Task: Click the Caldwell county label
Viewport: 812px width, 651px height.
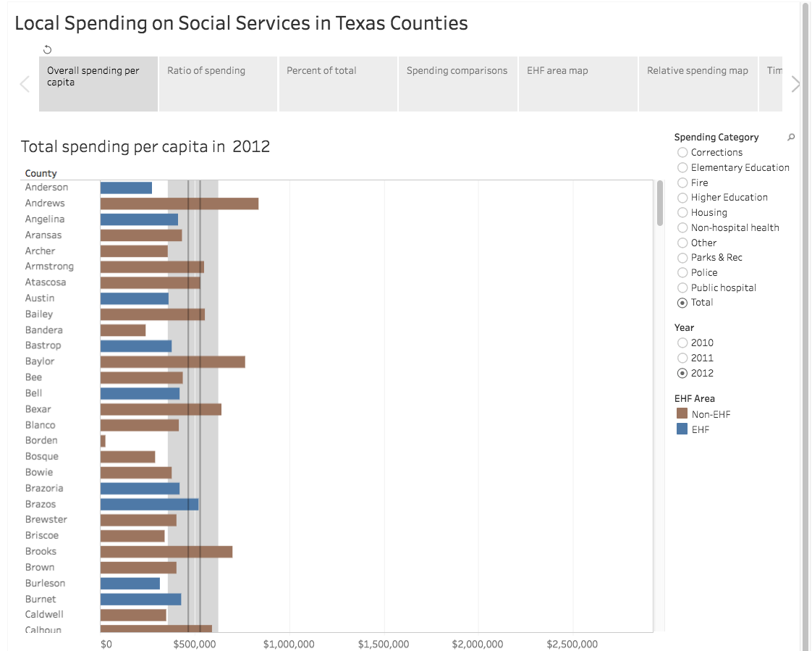Action: click(45, 614)
